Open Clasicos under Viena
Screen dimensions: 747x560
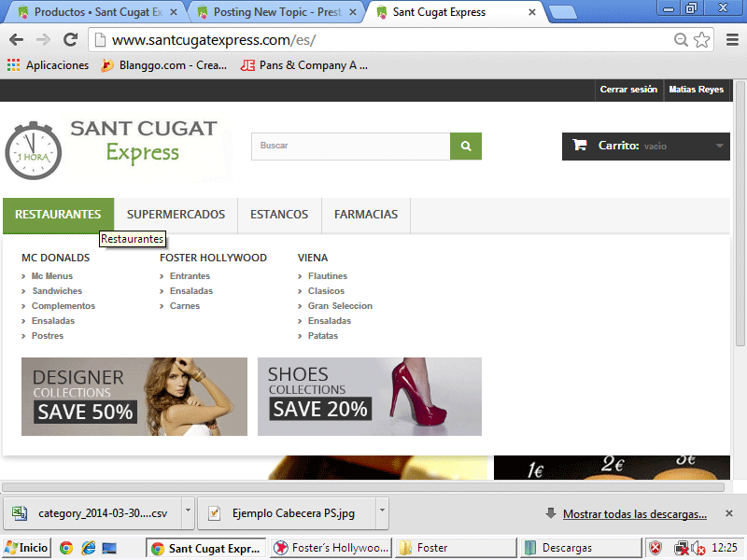coord(326,291)
